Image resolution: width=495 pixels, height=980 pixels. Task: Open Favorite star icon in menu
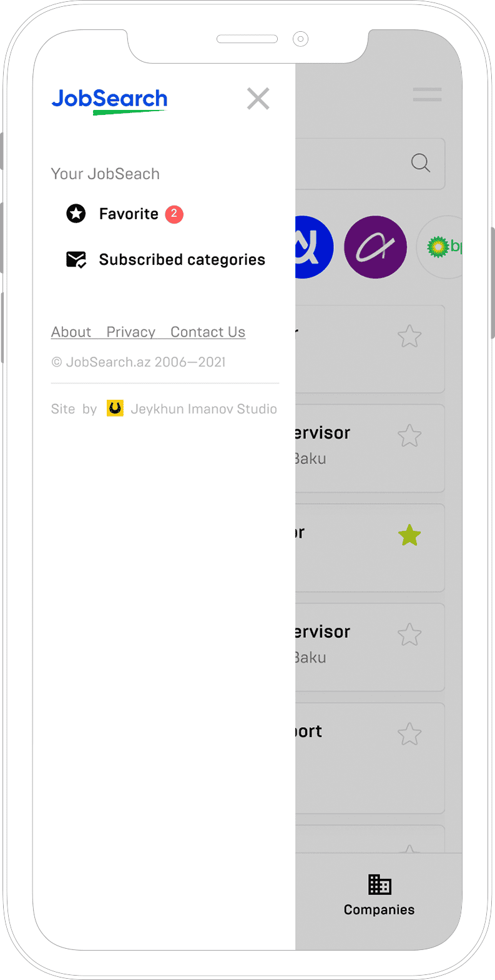(x=76, y=214)
